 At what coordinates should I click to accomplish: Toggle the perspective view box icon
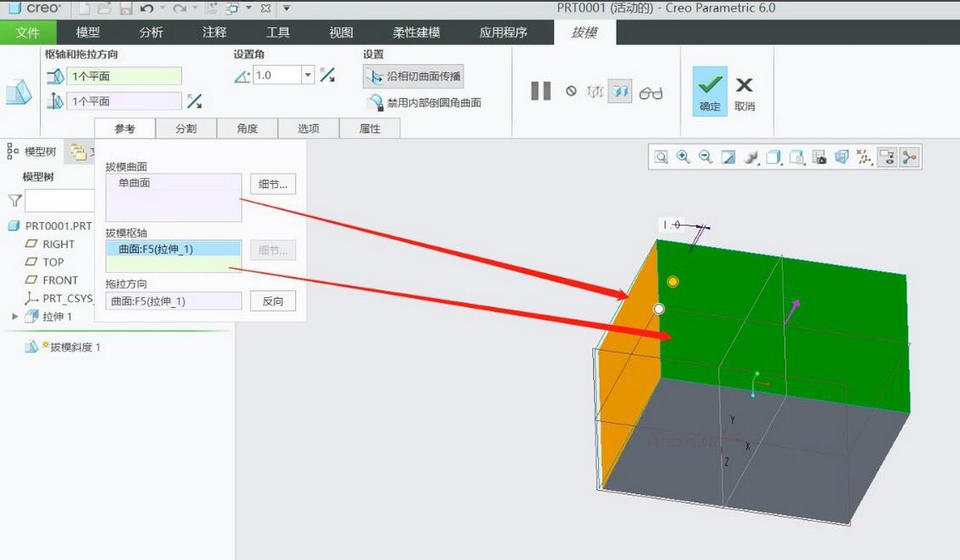(842, 157)
